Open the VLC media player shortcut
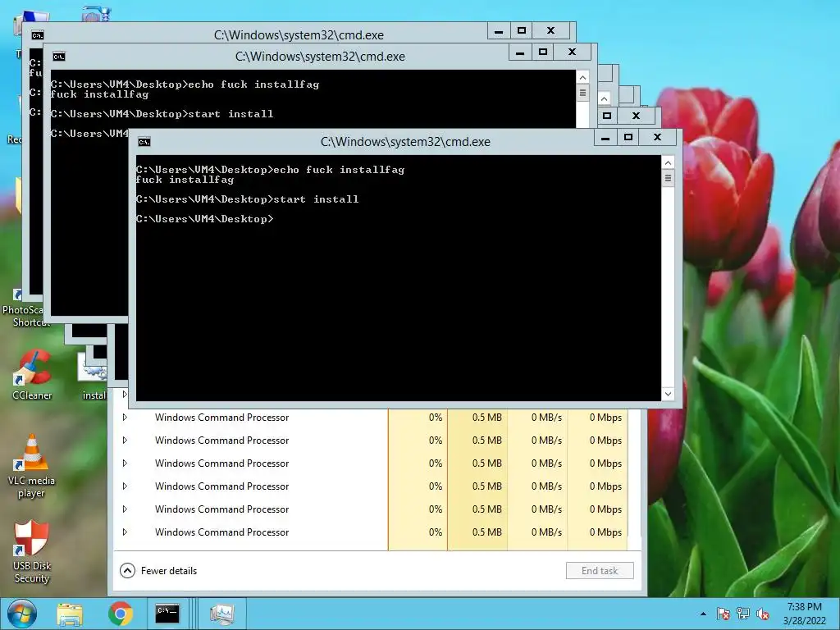 (32, 466)
